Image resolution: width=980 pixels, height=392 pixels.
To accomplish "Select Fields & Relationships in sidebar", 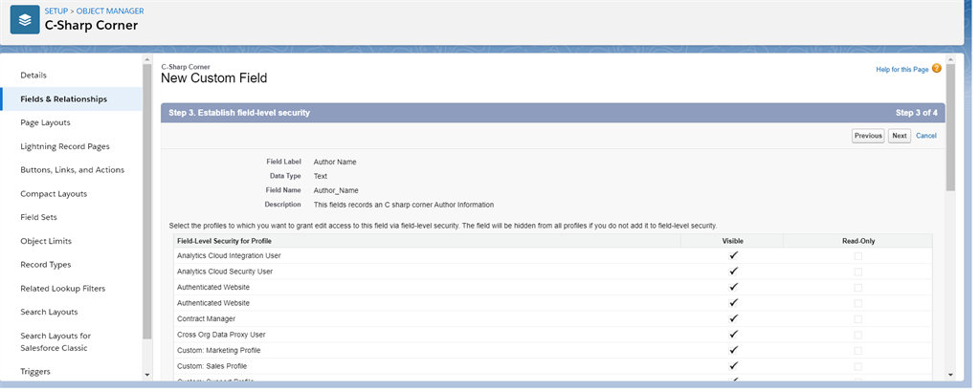I will coord(64,98).
